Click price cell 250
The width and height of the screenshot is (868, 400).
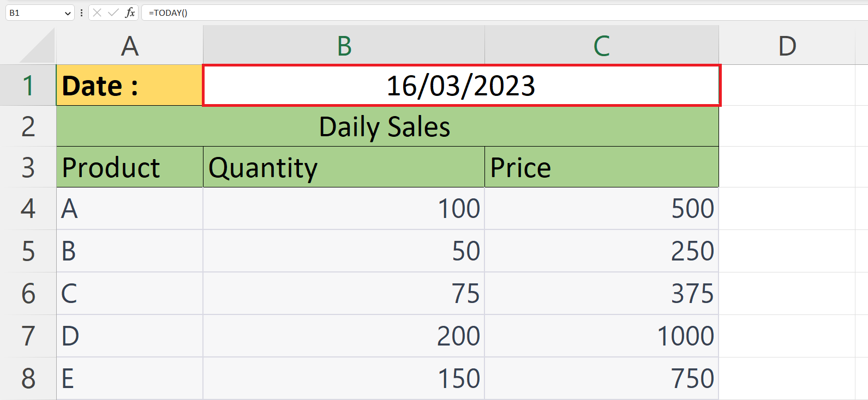[x=602, y=251]
